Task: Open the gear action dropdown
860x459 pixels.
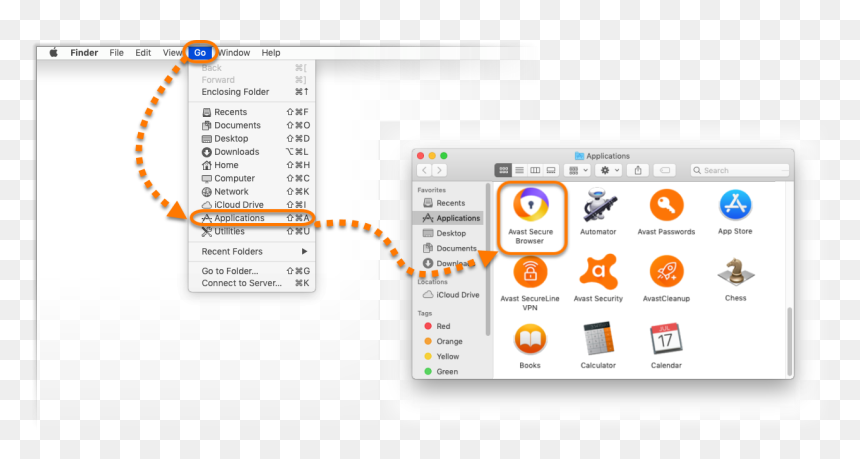Action: 609,171
